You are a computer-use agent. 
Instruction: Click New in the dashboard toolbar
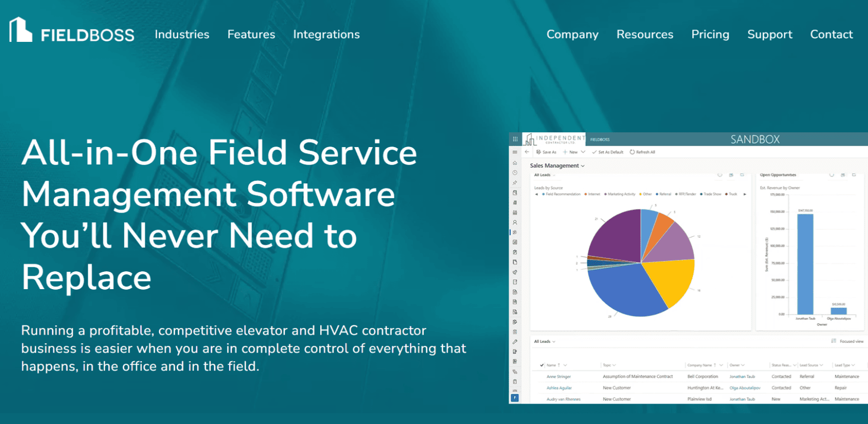(x=570, y=152)
